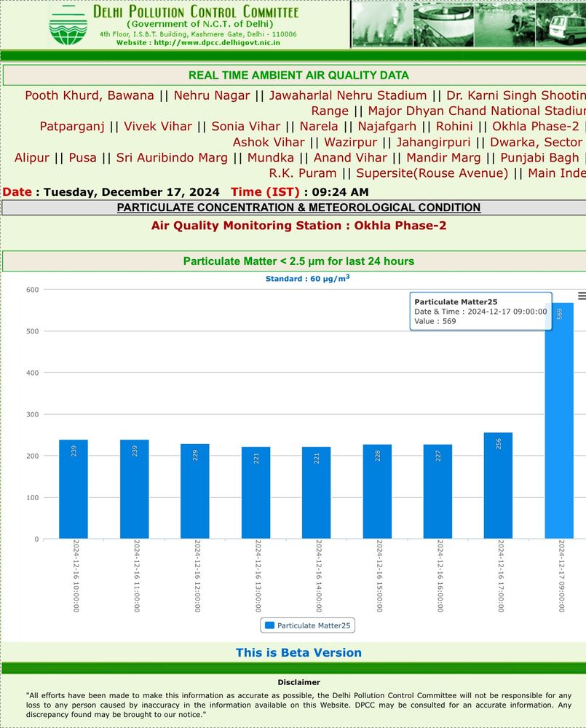
Task: Click the x-axis label 2024-12-17 09:00:00
Action: tap(561, 576)
